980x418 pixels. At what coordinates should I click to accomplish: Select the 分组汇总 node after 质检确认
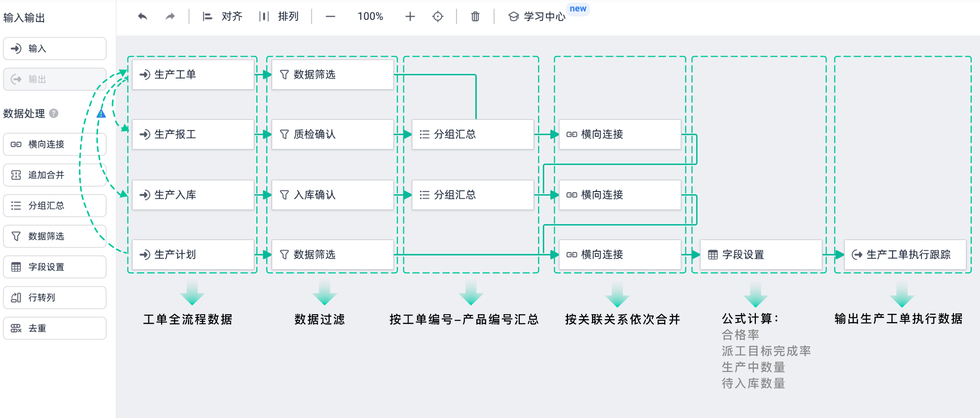[x=473, y=134]
